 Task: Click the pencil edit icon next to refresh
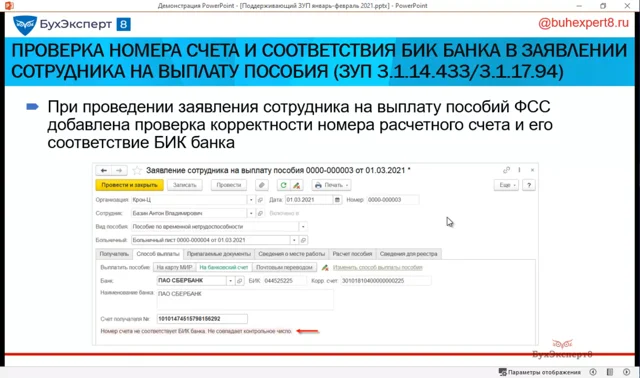[297, 185]
